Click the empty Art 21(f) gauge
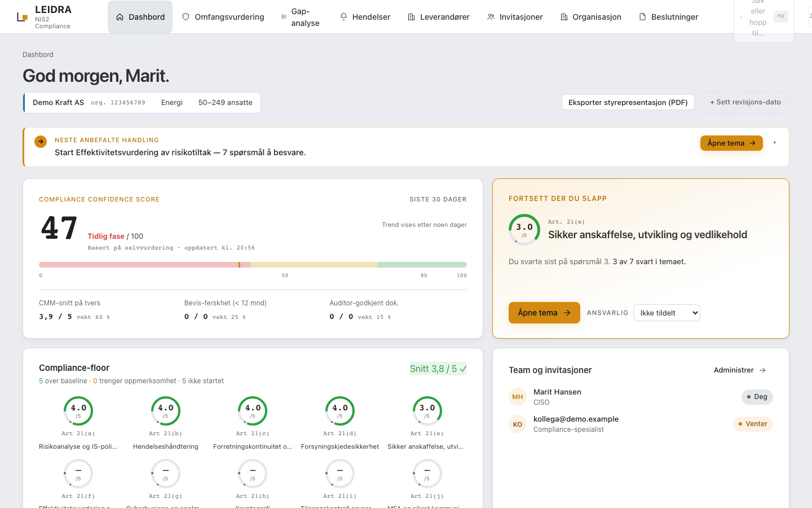This screenshot has width=812, height=508. (x=78, y=474)
